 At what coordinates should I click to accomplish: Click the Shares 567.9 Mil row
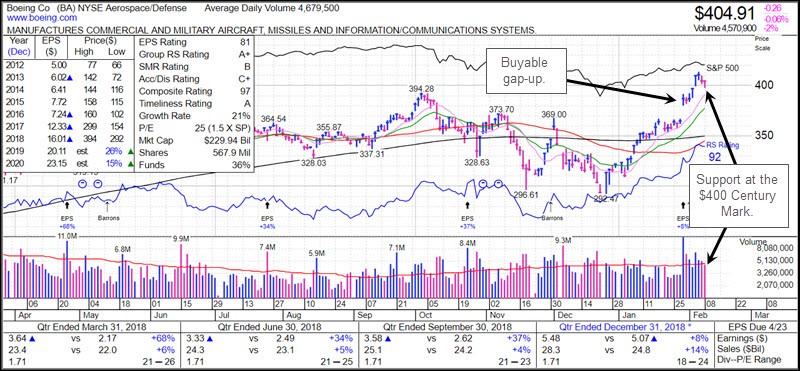[x=195, y=153]
